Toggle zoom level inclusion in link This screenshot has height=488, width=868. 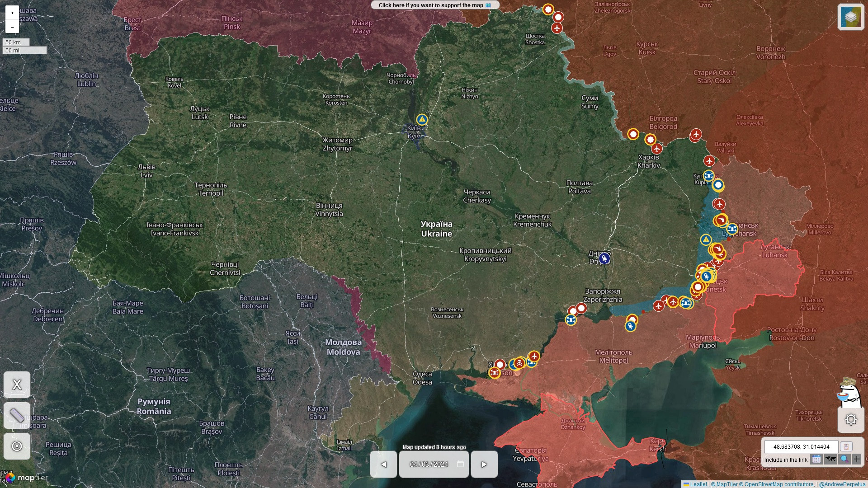844,460
